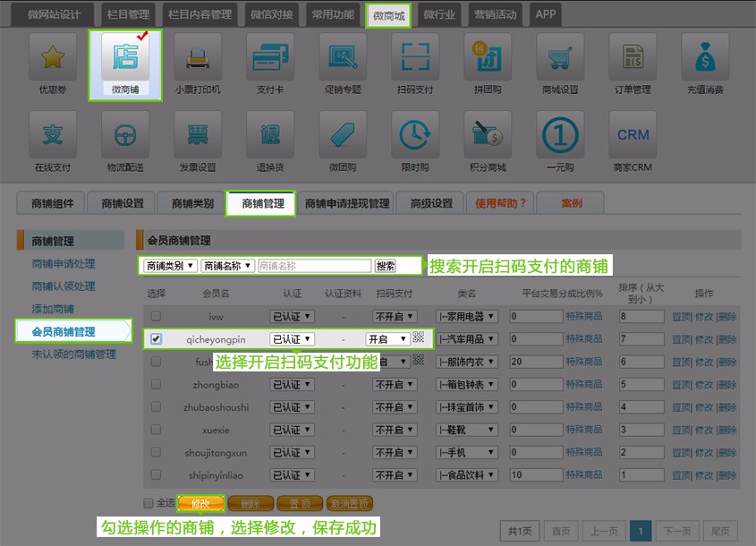Open the 小票打印机 printer icon
Screen dimensions: 756x546
[x=198, y=57]
